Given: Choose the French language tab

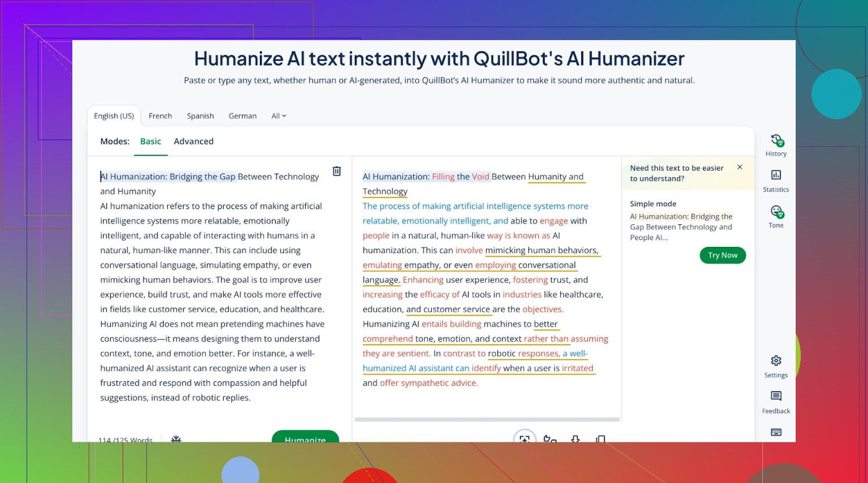Looking at the screenshot, I should 160,116.
